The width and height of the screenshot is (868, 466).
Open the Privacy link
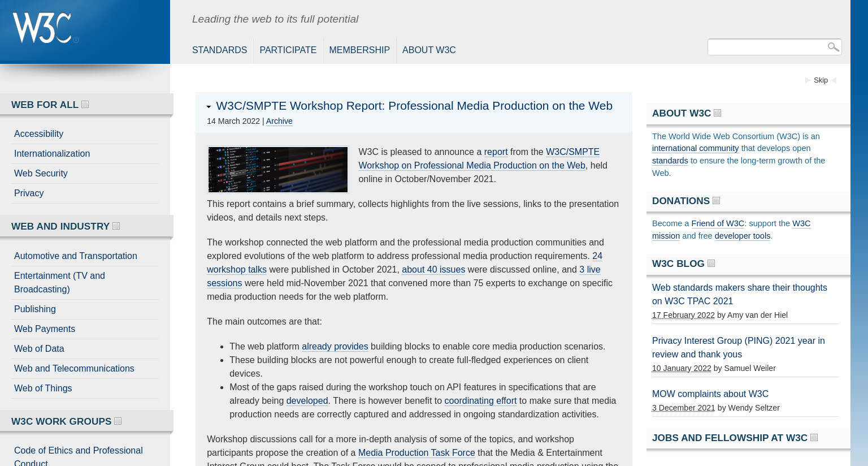click(29, 193)
